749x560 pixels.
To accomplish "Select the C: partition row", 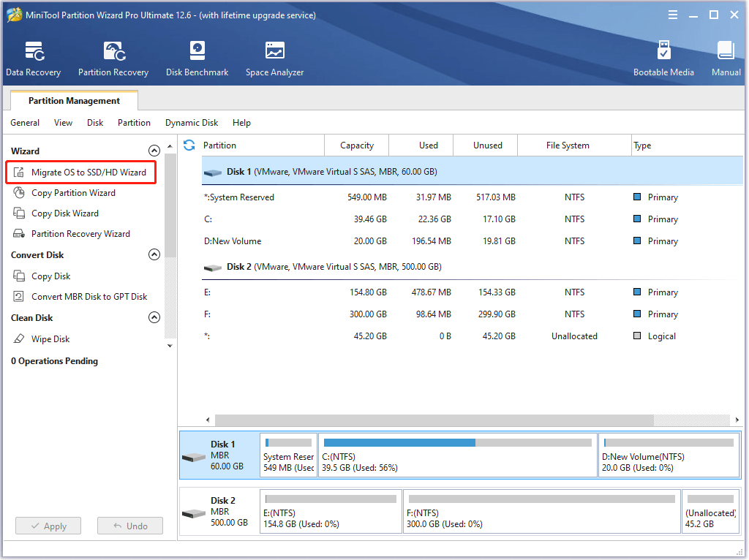I will coord(473,219).
